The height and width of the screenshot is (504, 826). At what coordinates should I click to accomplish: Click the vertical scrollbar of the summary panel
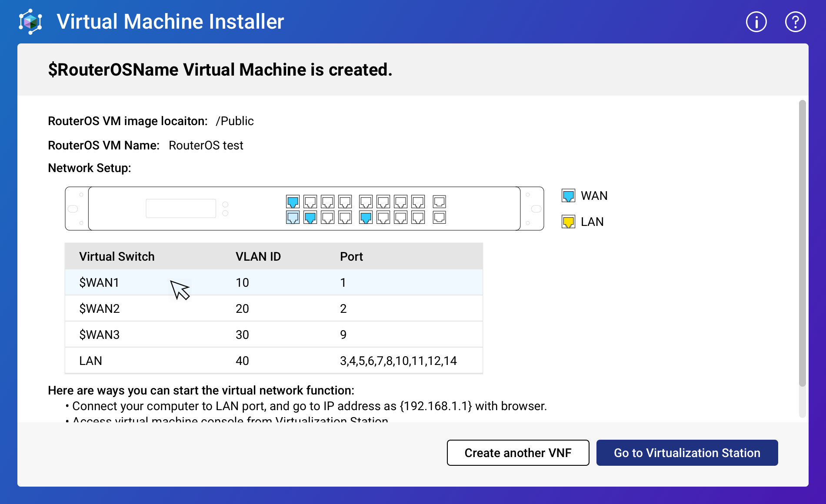pos(803,243)
